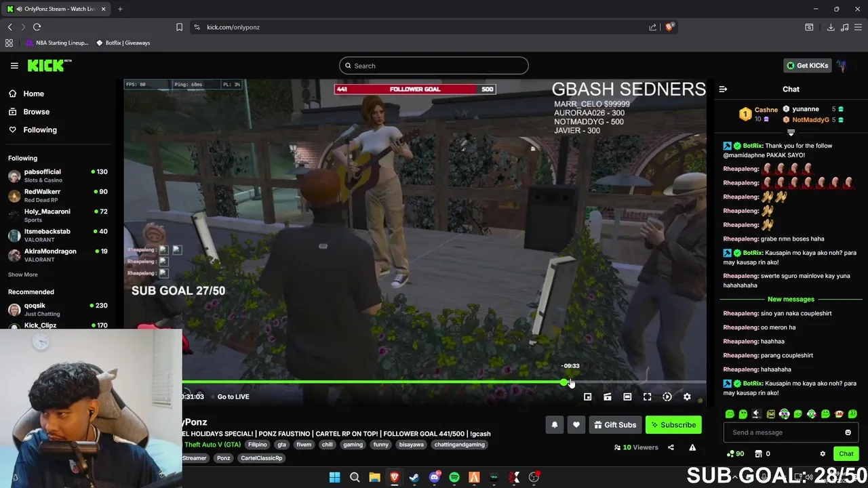The image size is (868, 488).
Task: Bookmark this page icon
Action: click(179, 27)
